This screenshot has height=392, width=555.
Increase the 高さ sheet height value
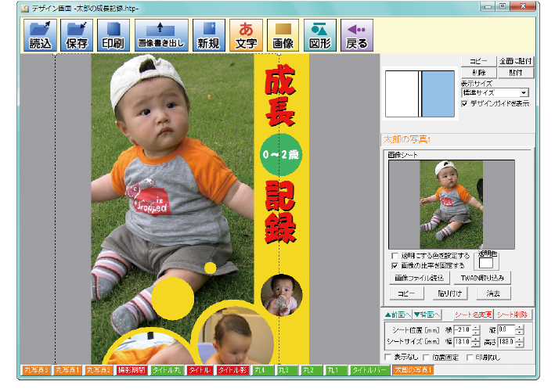pos(519,340)
